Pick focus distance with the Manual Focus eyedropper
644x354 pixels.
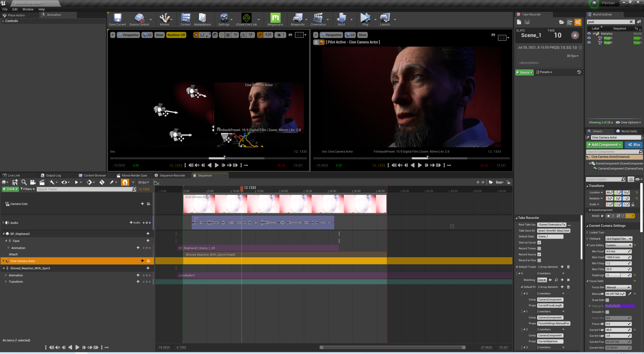(x=630, y=294)
